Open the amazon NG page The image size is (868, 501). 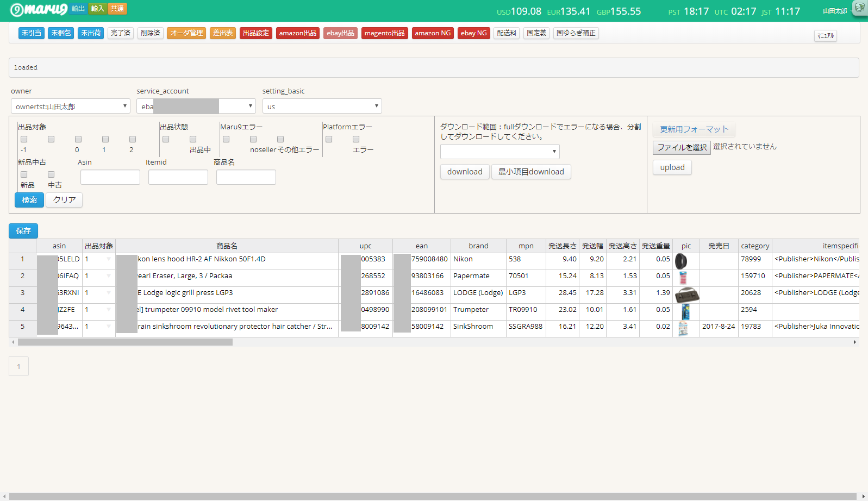pos(433,33)
